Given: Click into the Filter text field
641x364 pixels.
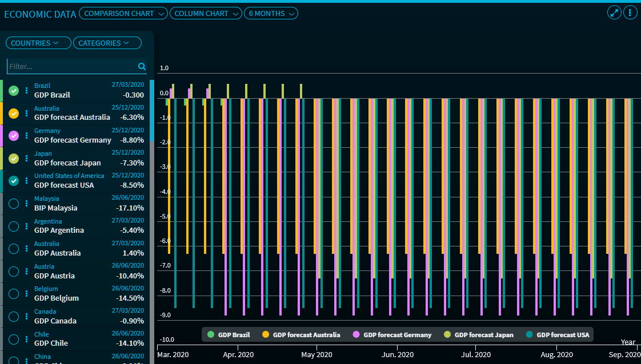Looking at the screenshot, I should click(71, 66).
